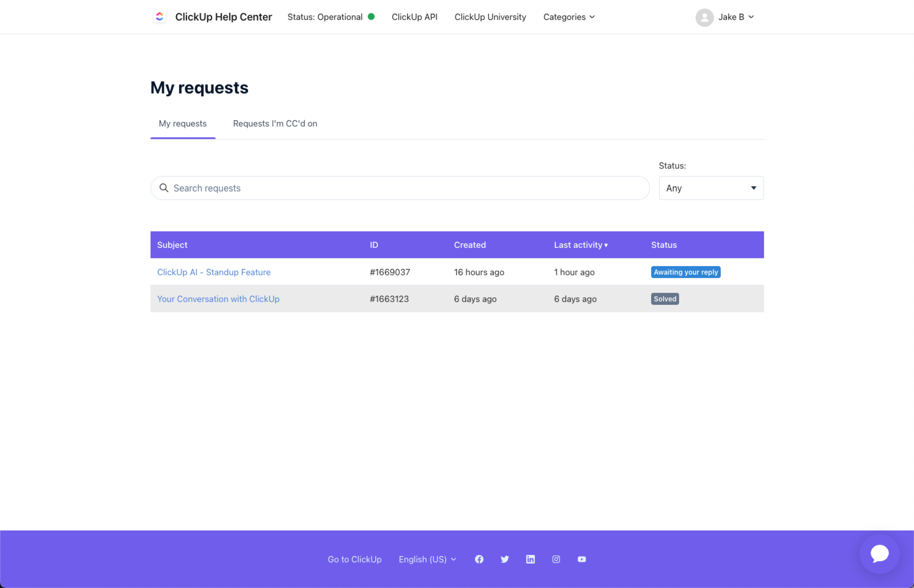Open ClickUp's Facebook page icon
Viewport: 914px width, 588px height.
(479, 559)
